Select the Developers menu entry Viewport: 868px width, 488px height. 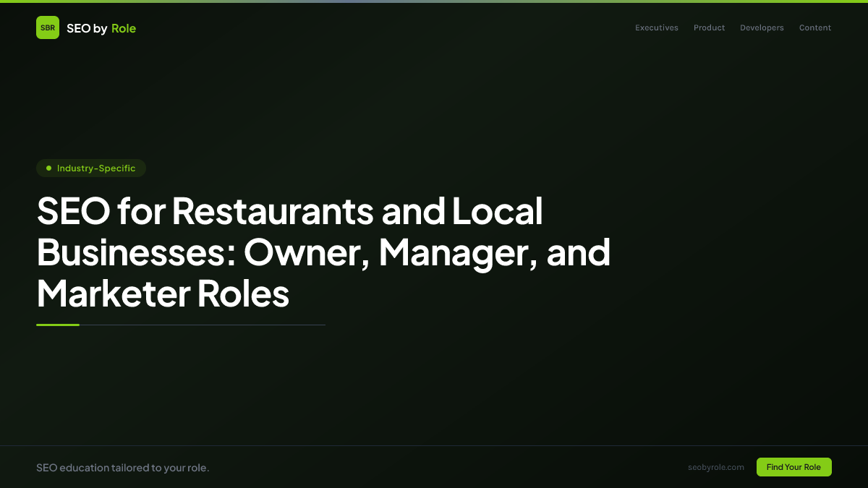tap(762, 27)
